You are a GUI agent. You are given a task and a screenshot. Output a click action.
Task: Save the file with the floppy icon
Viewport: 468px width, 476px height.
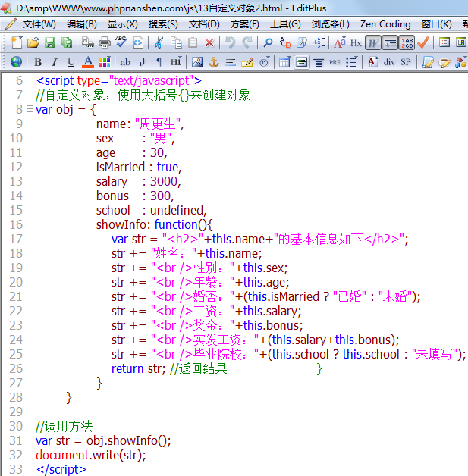pos(50,42)
